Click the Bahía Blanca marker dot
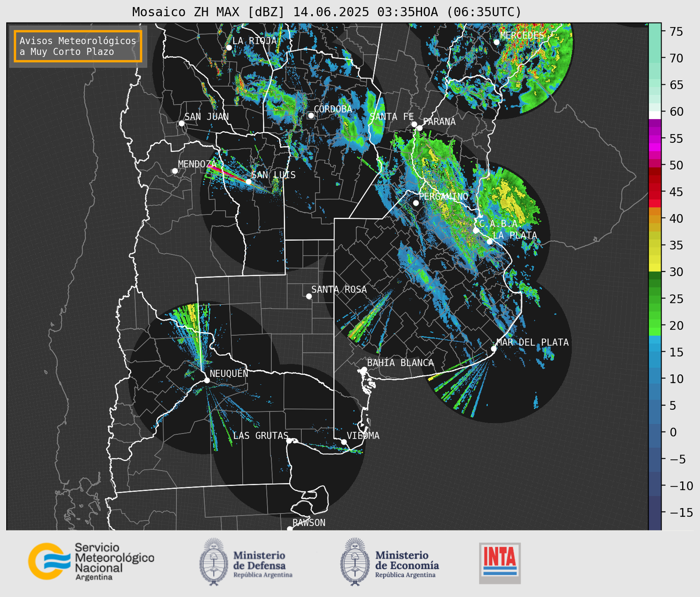The image size is (700, 597). click(x=364, y=369)
